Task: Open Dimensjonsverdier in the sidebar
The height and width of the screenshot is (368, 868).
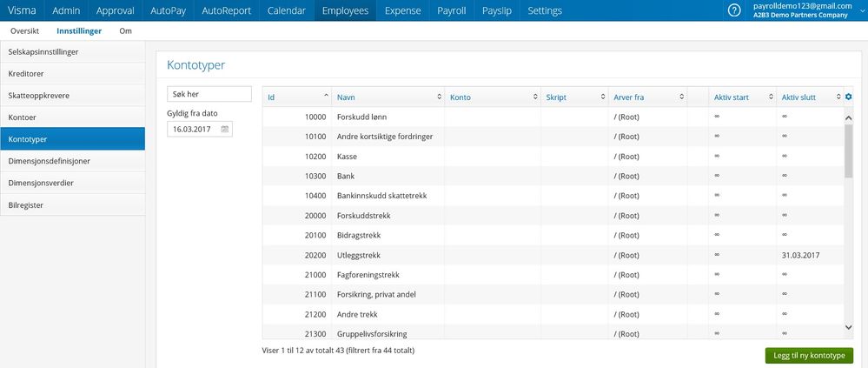Action: tap(72, 183)
